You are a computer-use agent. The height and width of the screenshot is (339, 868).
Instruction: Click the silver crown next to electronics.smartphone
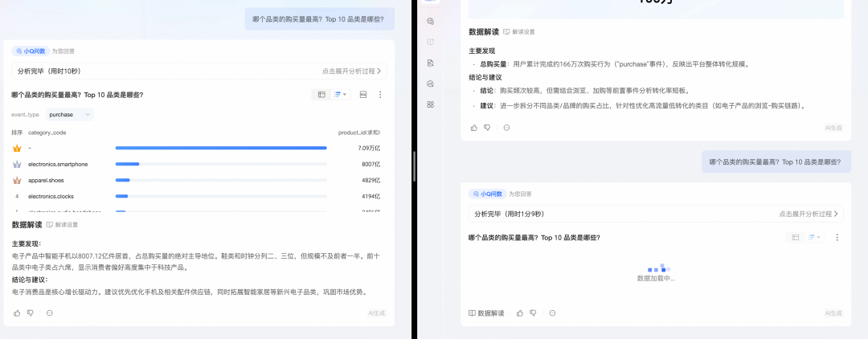point(17,164)
